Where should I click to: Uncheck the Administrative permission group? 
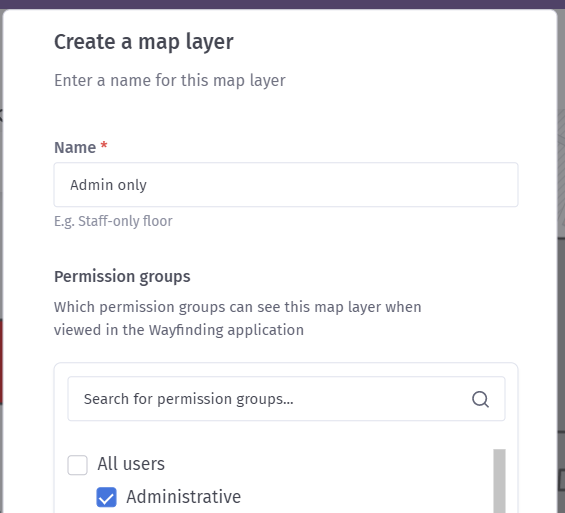point(106,497)
